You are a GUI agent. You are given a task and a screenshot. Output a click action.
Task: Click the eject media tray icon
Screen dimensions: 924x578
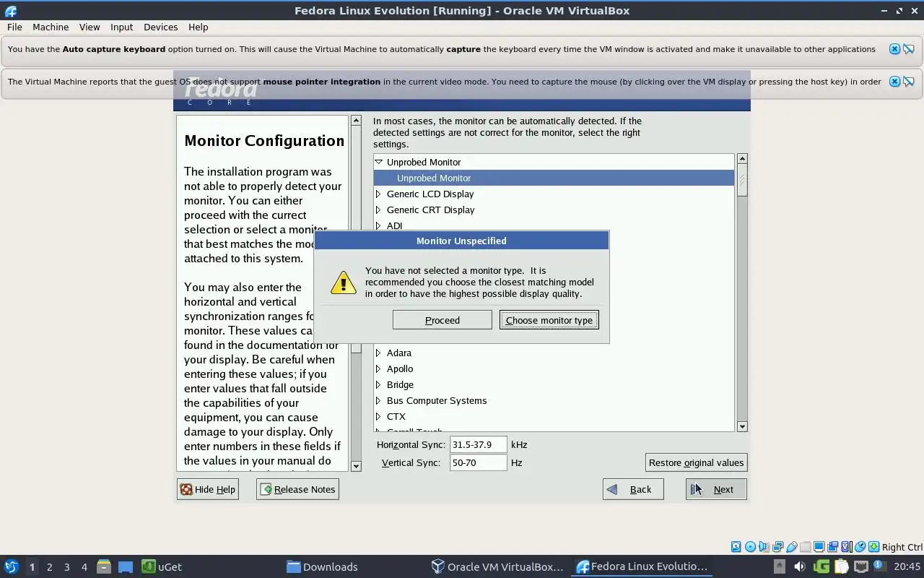tap(780, 566)
